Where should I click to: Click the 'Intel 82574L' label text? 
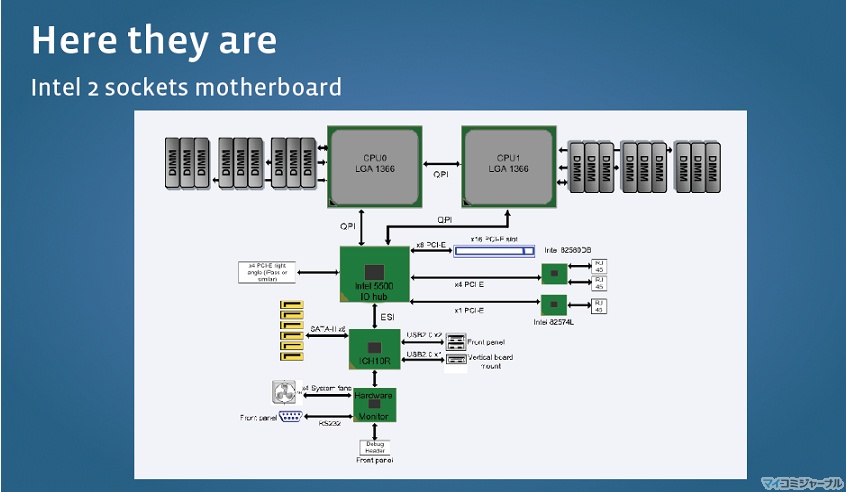point(554,322)
